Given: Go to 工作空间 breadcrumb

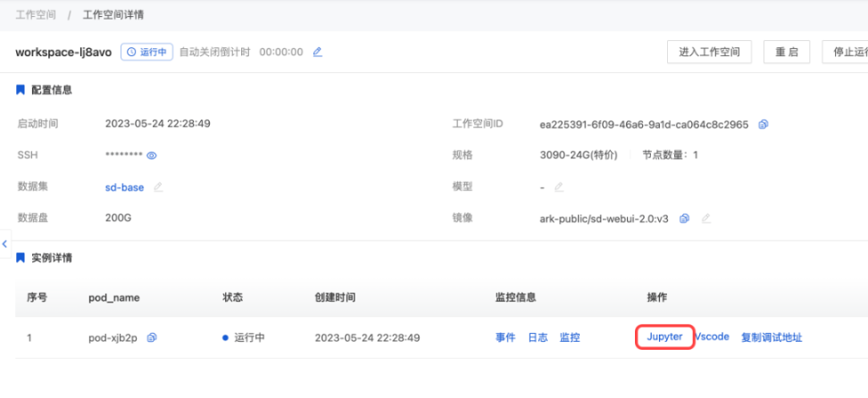Looking at the screenshot, I should click(x=37, y=15).
